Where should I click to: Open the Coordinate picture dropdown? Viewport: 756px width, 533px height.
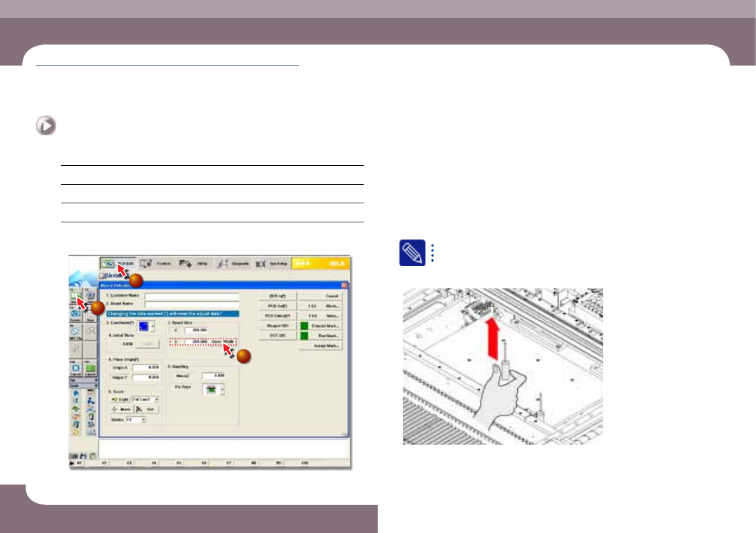(153, 327)
